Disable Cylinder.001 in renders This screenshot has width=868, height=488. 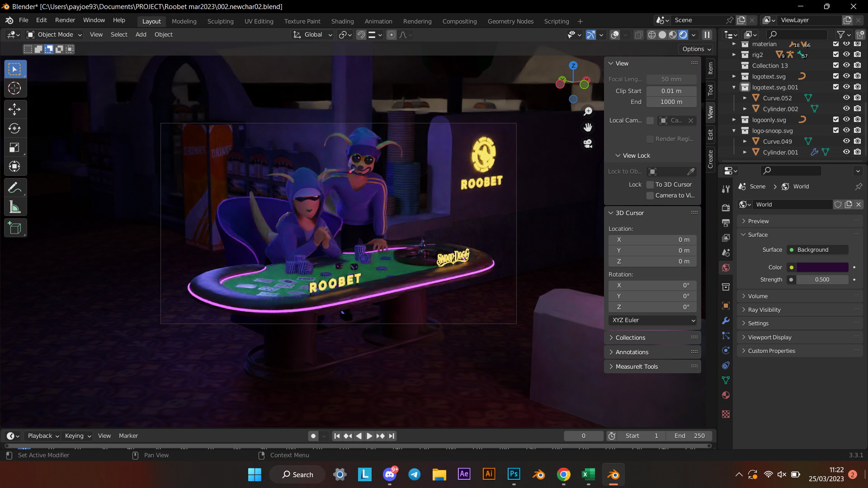[857, 152]
